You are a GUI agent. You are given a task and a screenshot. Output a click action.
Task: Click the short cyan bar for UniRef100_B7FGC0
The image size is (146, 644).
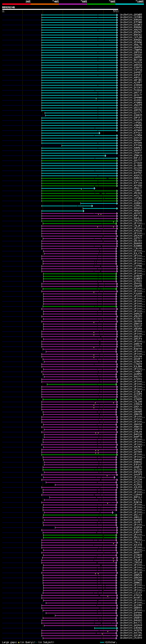71,133
